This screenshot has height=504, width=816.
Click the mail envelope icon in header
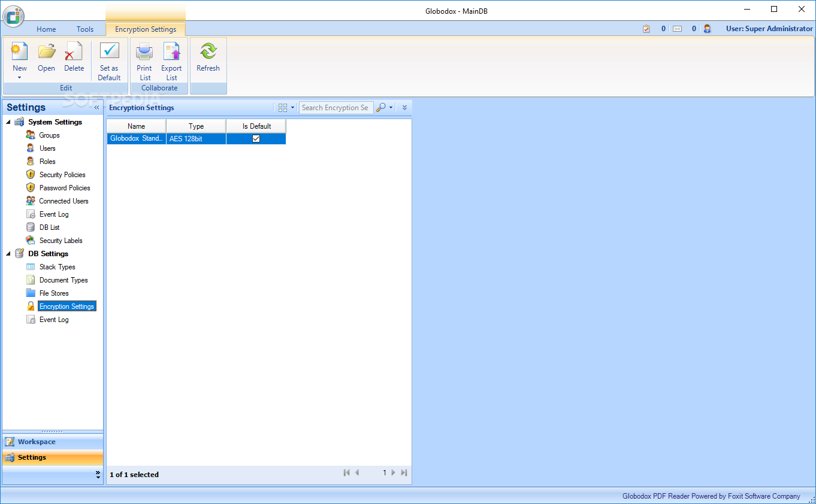coord(677,29)
